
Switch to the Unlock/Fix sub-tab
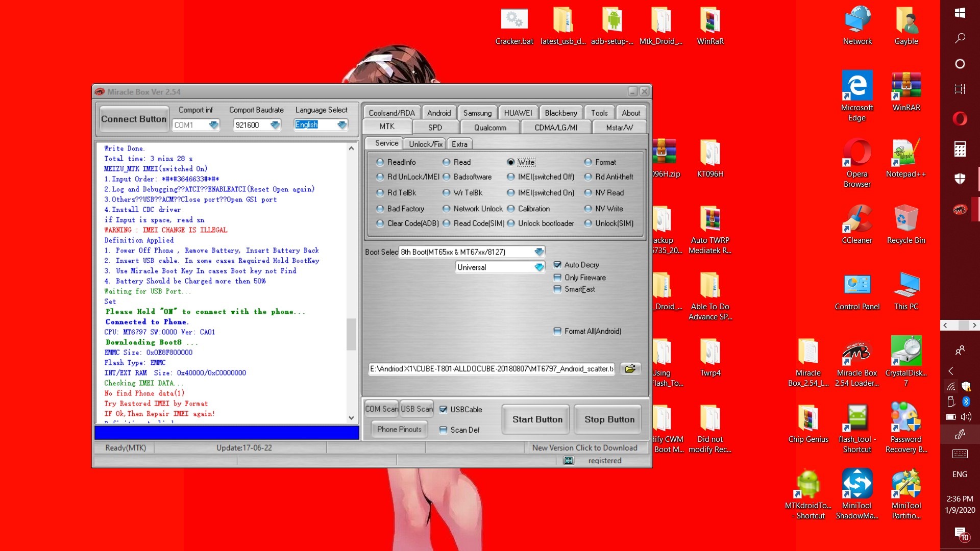coord(426,144)
